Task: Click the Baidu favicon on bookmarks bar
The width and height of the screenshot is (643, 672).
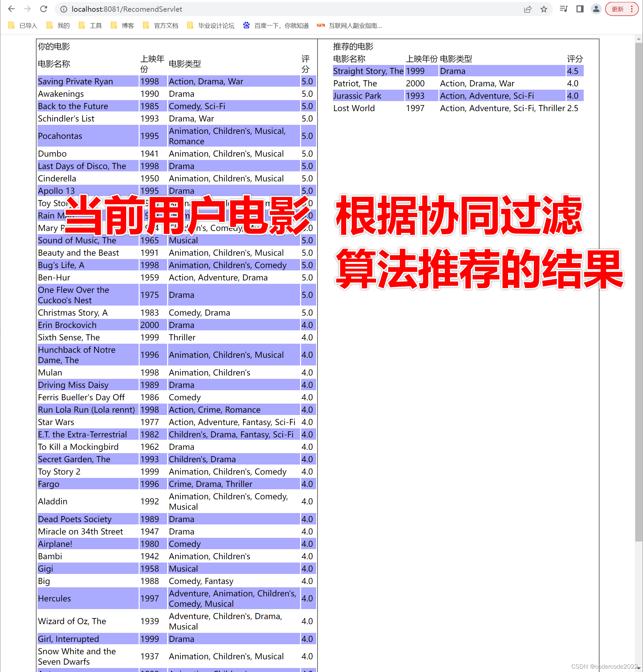Action: [246, 25]
